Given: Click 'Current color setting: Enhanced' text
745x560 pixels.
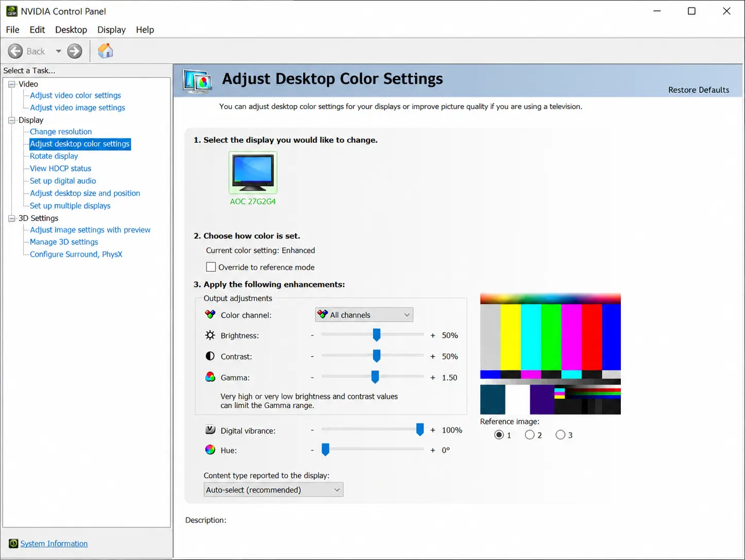Looking at the screenshot, I should (x=260, y=250).
